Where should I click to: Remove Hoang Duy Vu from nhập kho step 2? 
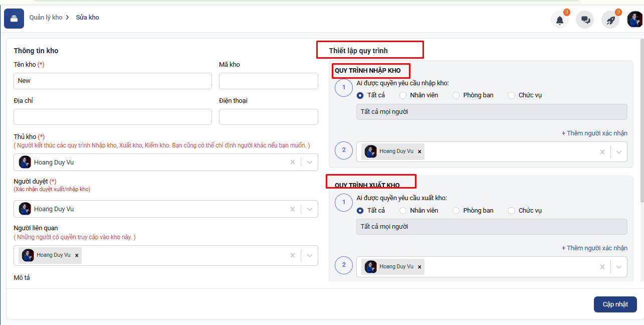419,151
